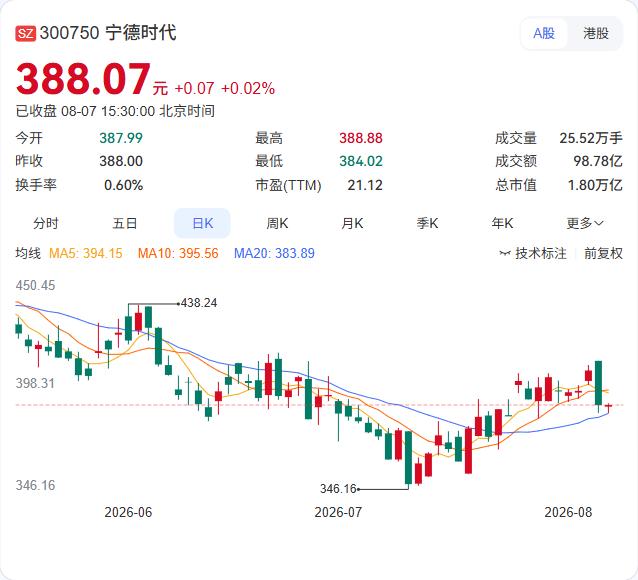
Task: Select the 月K chart tab
Action: click(x=352, y=223)
